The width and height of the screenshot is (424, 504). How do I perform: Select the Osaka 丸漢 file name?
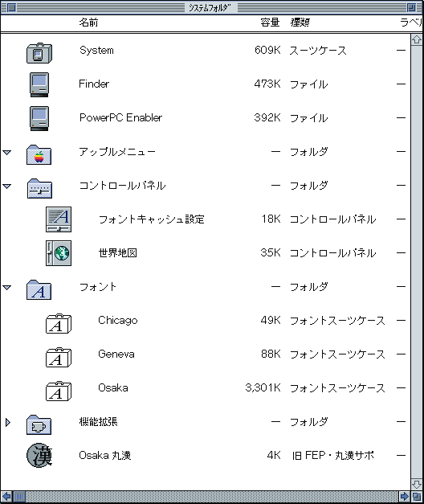tap(105, 456)
